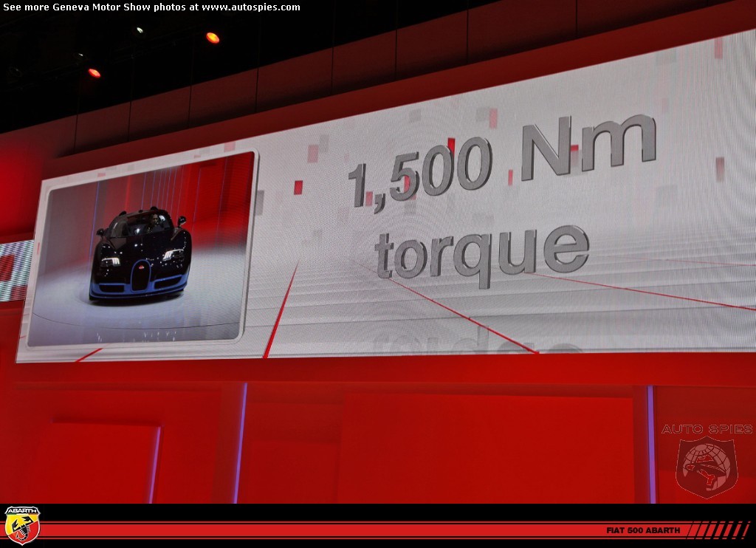Click the Abarth scorpion logo badge
The height and width of the screenshot is (548, 756).
[x=21, y=525]
